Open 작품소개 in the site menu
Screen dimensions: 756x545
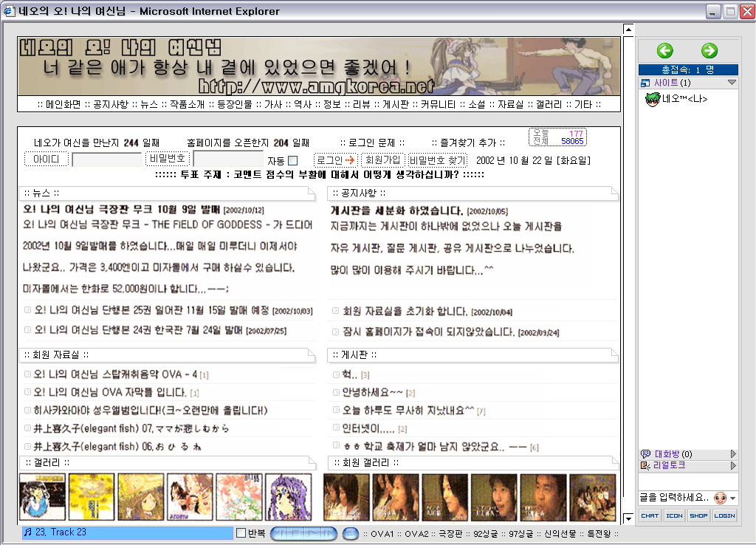coord(187,104)
